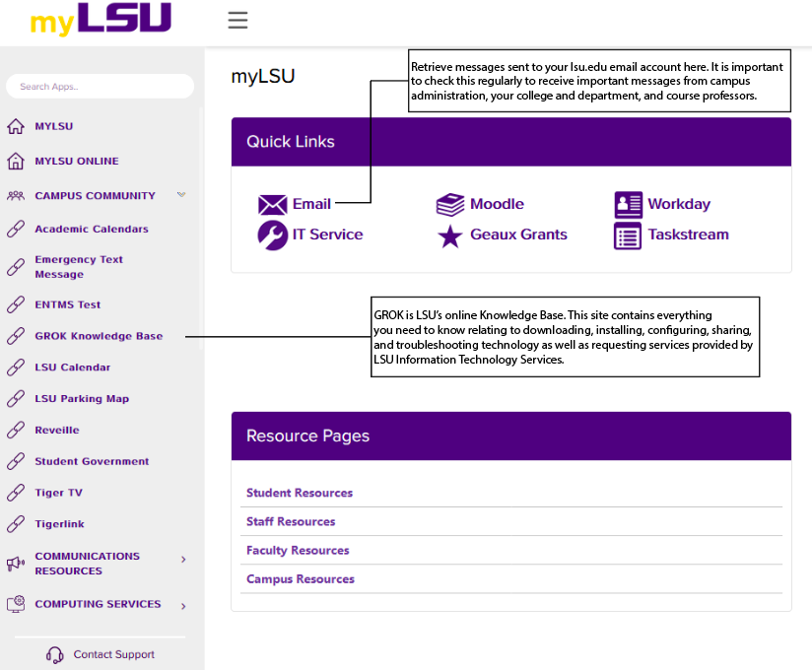Click the Campus Community people icon
The height and width of the screenshot is (670, 812).
pos(16,196)
